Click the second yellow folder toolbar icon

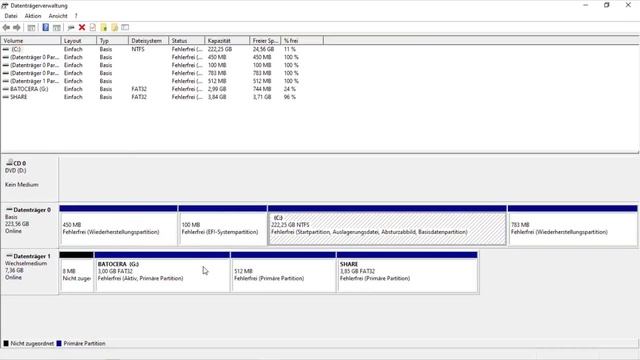click(x=114, y=27)
